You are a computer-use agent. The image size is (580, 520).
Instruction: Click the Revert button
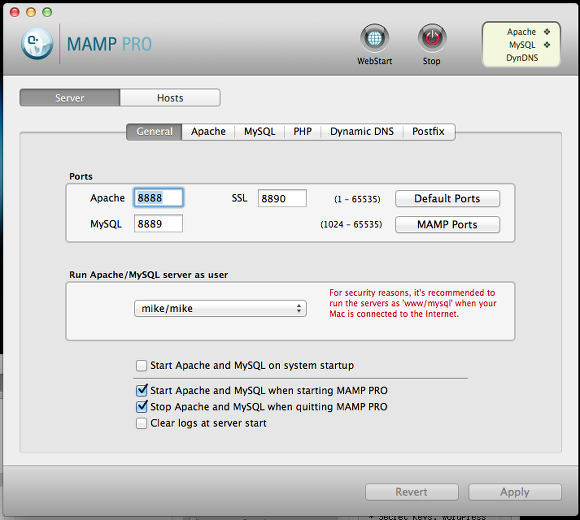(412, 492)
